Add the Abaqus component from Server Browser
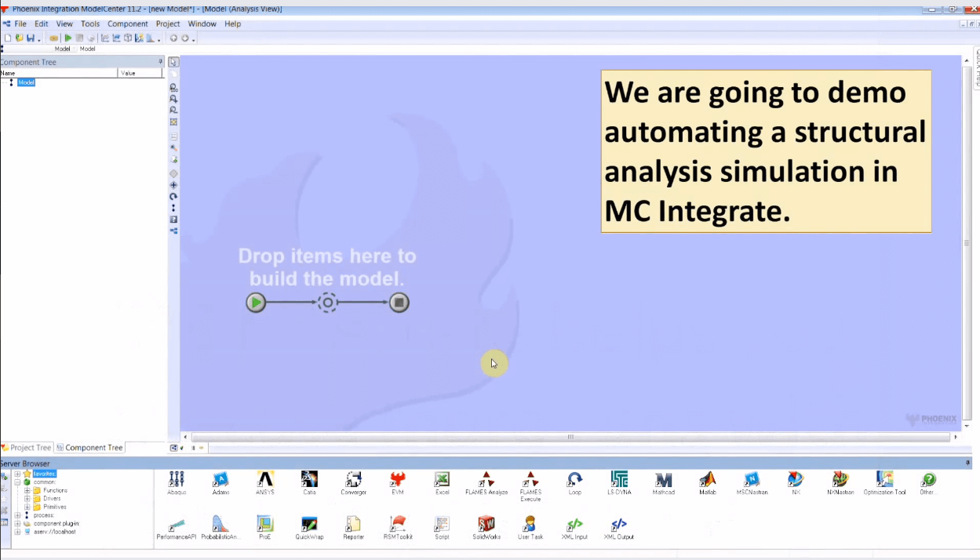This screenshot has height=560, width=980. [x=177, y=478]
